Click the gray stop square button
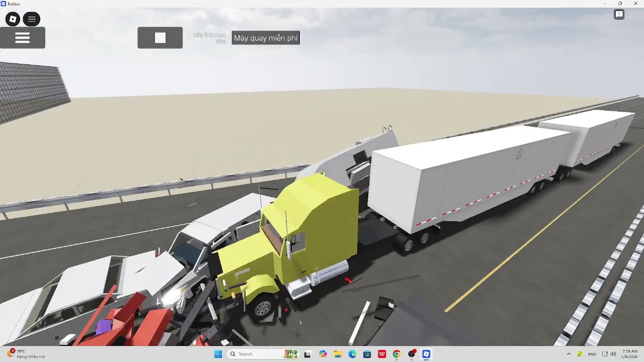 pos(160,38)
